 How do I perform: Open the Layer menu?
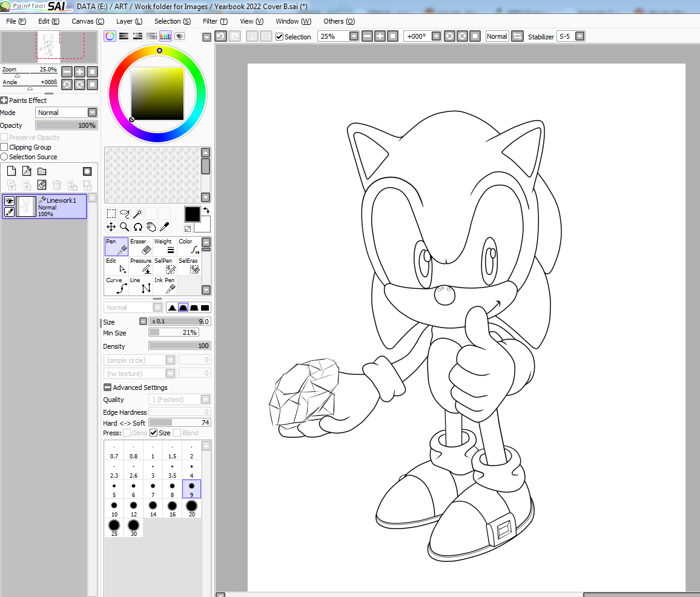point(129,21)
